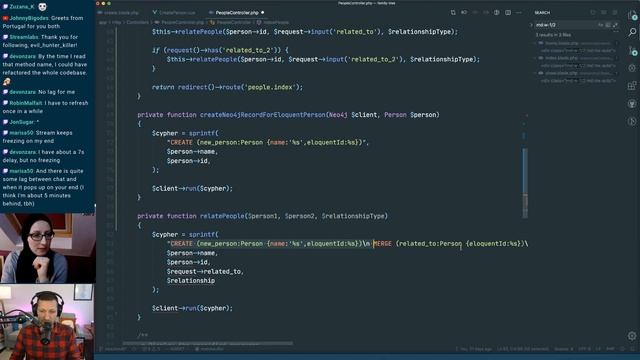This screenshot has height=360, width=640.
Task: Toggle Use Regular Expression in search box
Action: [615, 25]
